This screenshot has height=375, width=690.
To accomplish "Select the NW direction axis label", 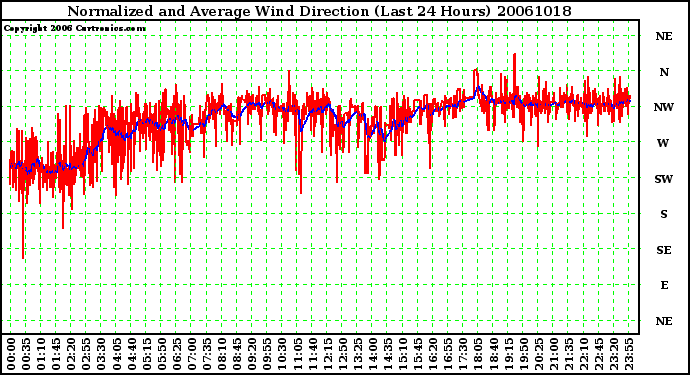I will pyautogui.click(x=664, y=107).
